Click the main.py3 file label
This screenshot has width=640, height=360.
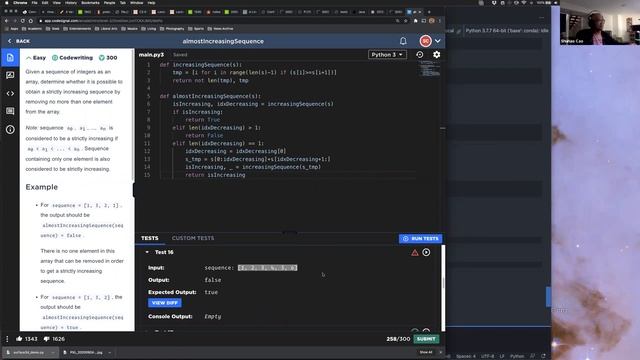tap(151, 54)
